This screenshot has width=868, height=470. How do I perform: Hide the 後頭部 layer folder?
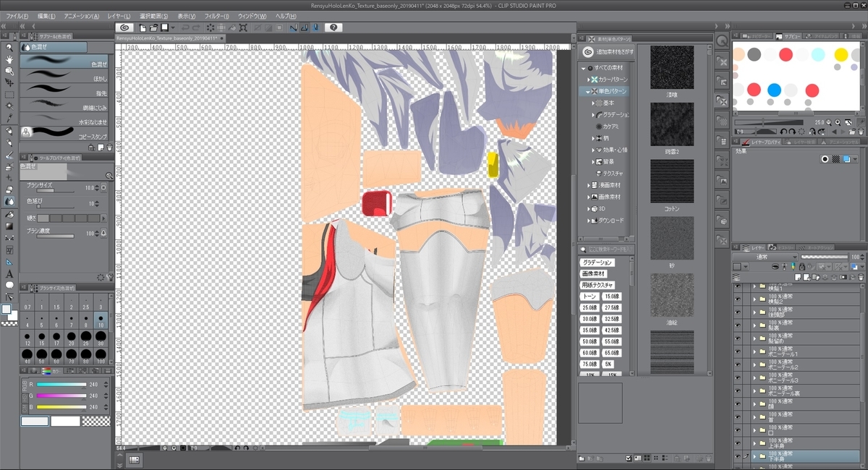(737, 312)
